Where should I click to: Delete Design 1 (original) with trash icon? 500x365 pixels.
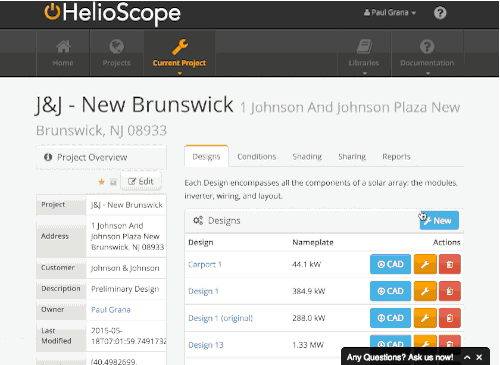point(450,318)
